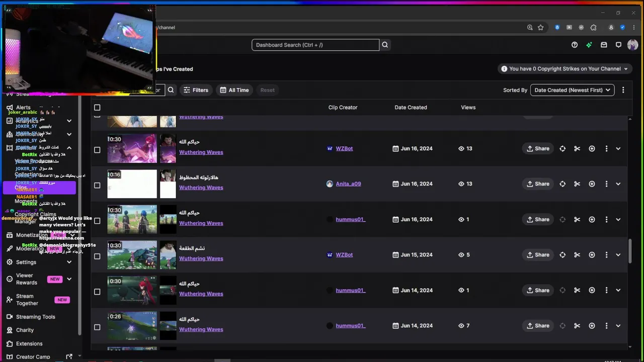Expand the hummus01_ Jun 16 row chevron
644x362 pixels.
(618, 219)
